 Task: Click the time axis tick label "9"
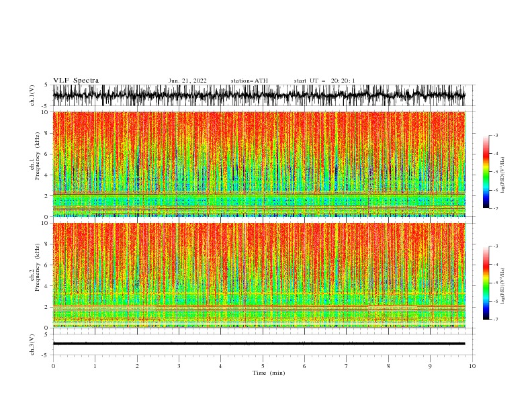(x=430, y=366)
